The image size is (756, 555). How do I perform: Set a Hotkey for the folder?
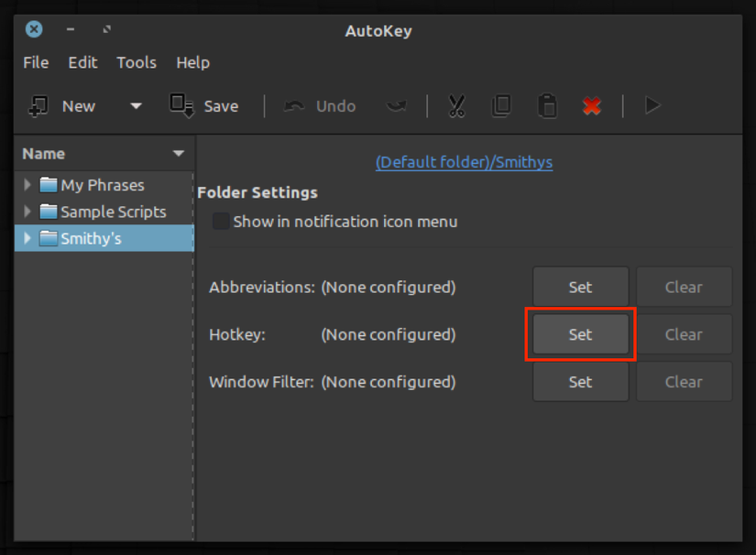580,334
